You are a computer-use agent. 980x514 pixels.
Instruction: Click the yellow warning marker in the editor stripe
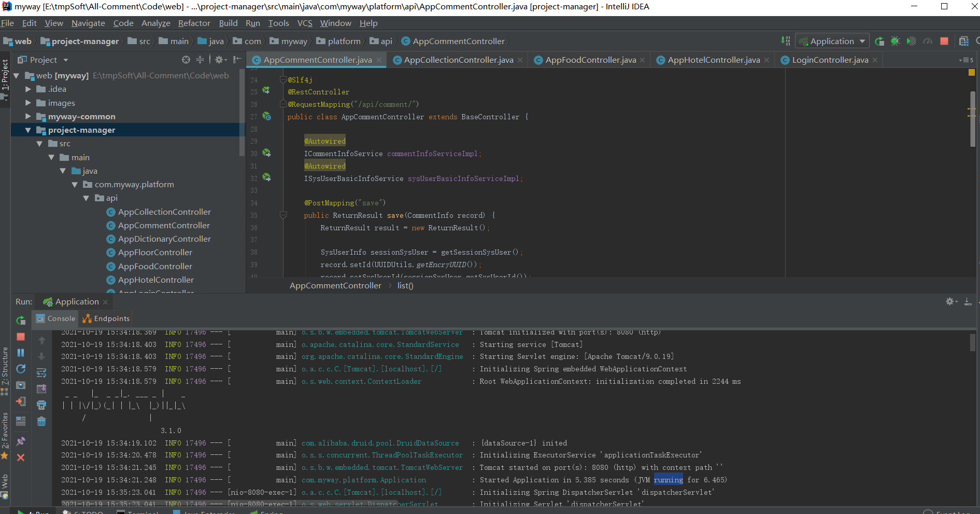click(x=971, y=73)
